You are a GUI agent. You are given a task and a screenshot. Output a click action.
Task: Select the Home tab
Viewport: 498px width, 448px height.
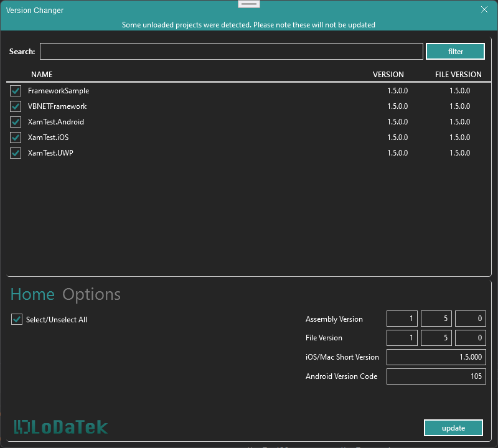point(32,294)
